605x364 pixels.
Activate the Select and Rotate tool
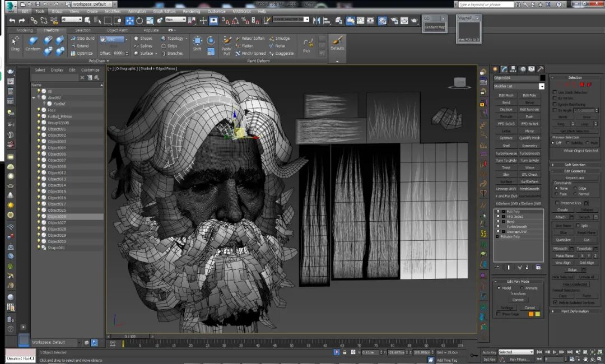coord(139,20)
